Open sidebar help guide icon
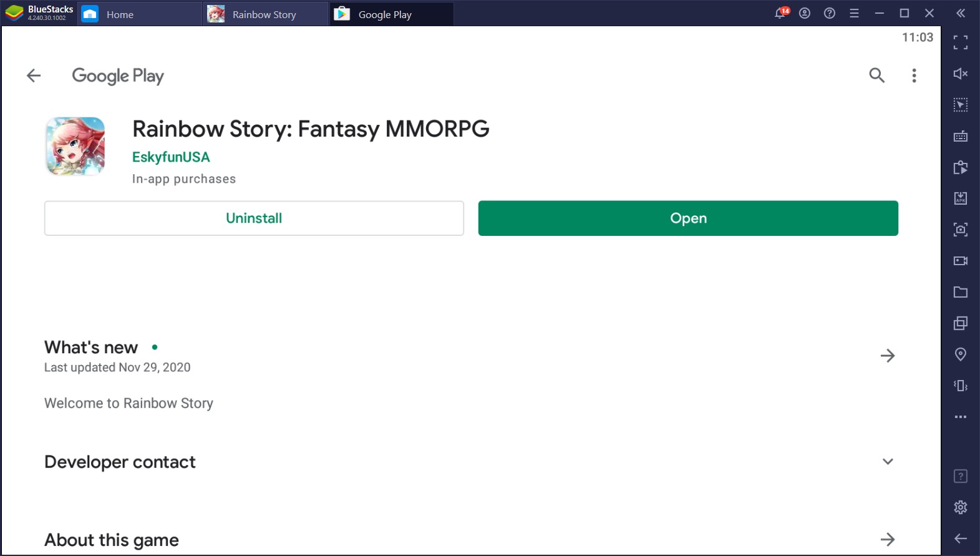This screenshot has width=980, height=556. (961, 477)
